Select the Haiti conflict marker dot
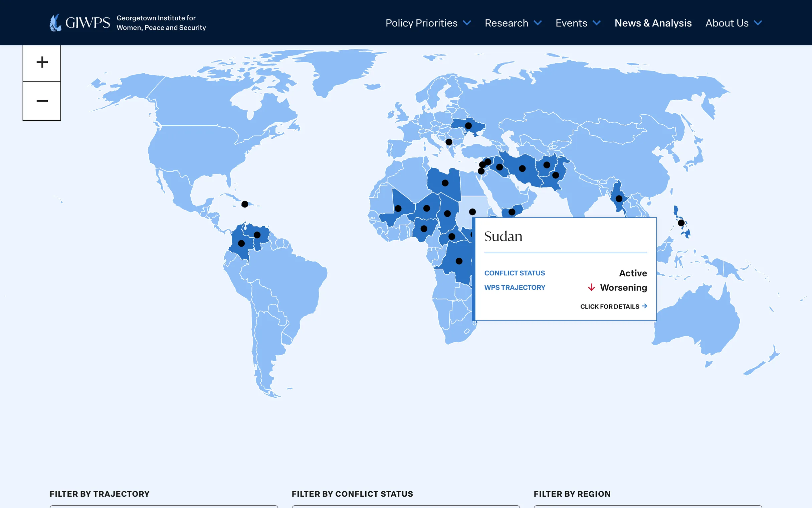The height and width of the screenshot is (508, 812). 245,204
